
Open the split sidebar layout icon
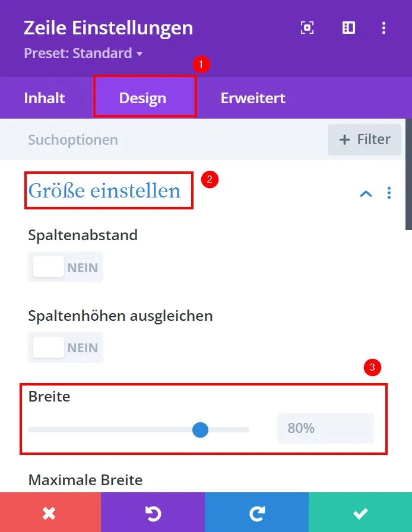click(x=348, y=27)
